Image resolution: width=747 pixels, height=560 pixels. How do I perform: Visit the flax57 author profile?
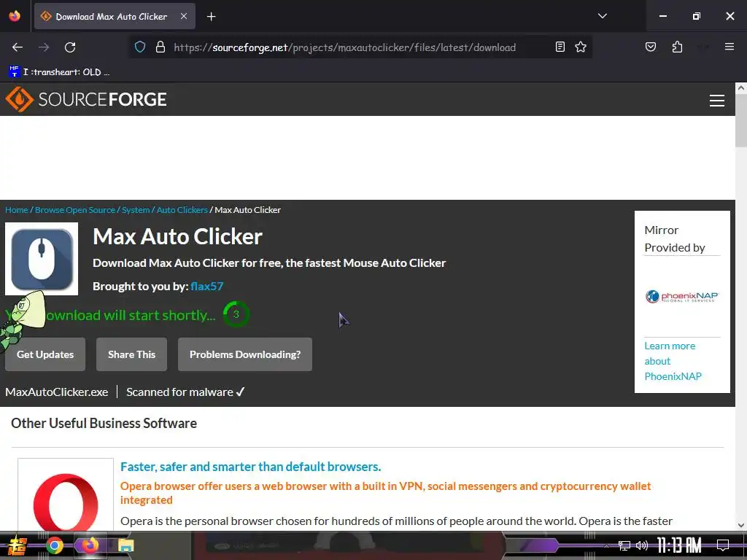coord(206,286)
